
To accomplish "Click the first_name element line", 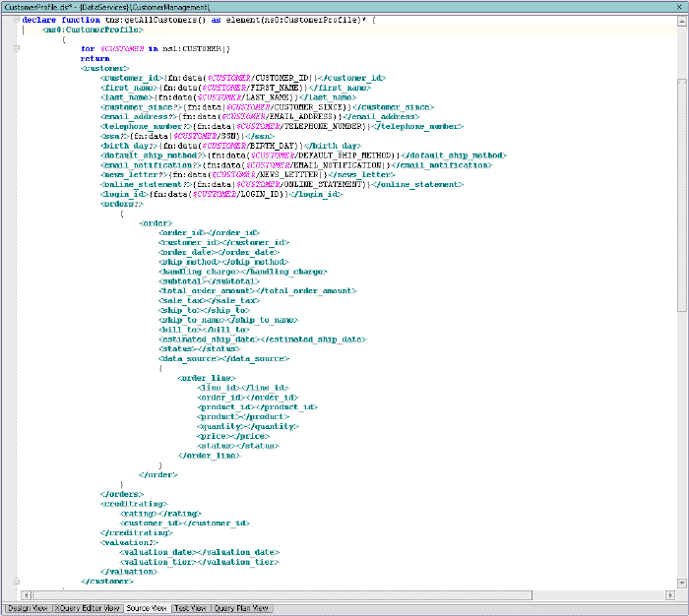I will 236,88.
